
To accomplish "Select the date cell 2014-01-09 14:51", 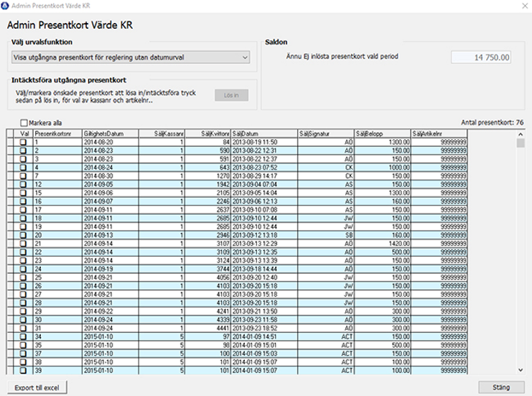I will [264, 336].
